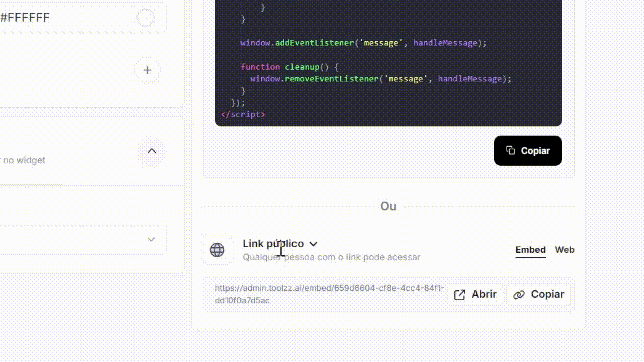The height and width of the screenshot is (362, 644).
Task: Click the color circle next to #FFFFFF
Action: tap(145, 17)
